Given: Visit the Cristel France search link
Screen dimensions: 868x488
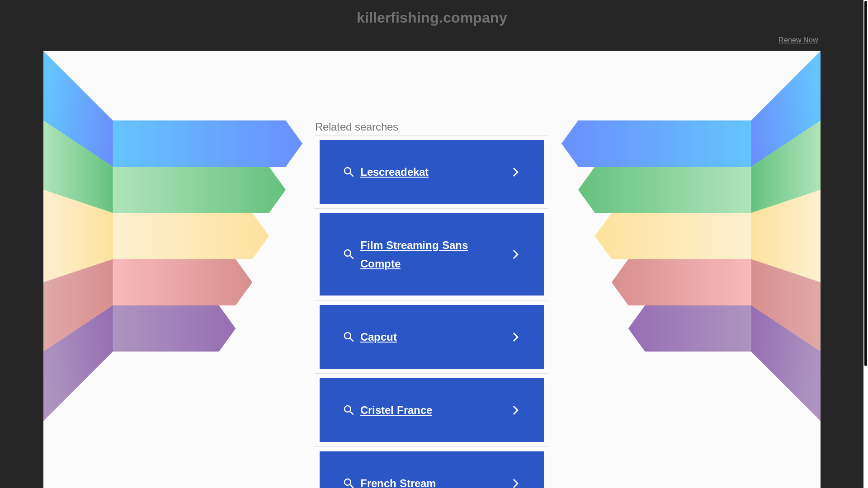Looking at the screenshot, I should tap(396, 410).
